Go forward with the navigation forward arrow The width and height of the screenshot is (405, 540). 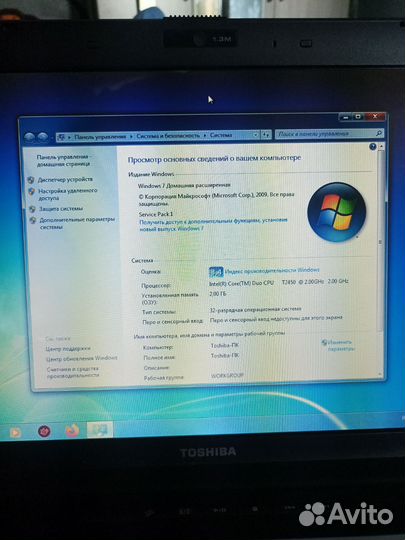[42, 137]
